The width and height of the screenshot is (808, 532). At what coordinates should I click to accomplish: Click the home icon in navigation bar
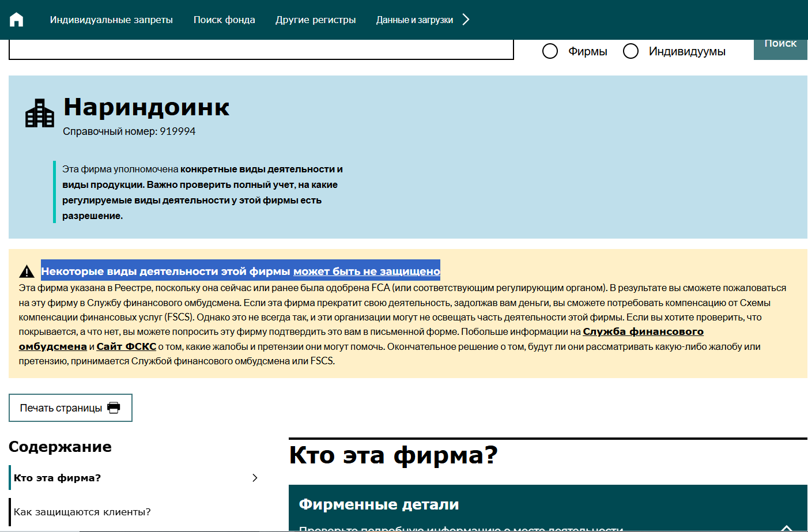tap(17, 20)
